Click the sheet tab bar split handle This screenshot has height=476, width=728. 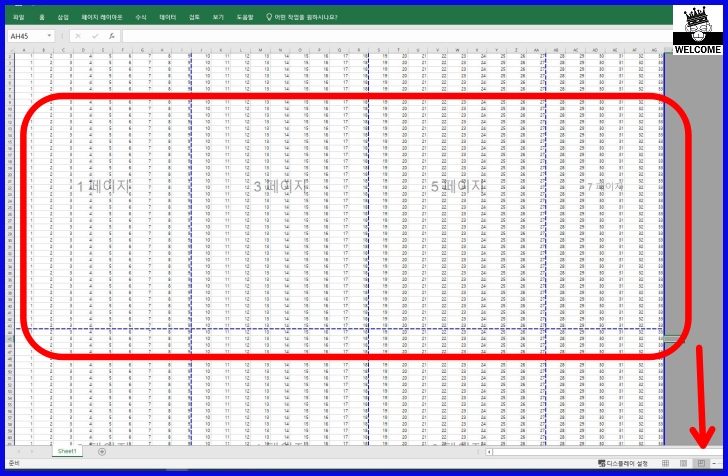point(479,452)
